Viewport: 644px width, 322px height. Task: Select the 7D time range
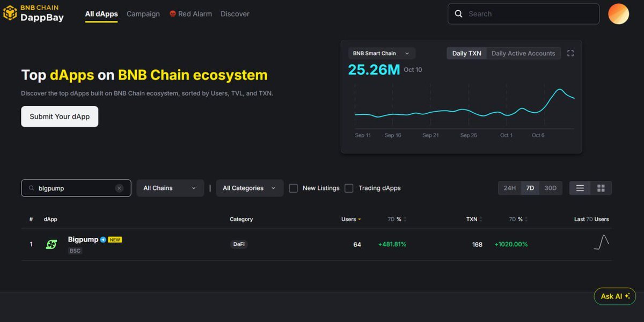(x=530, y=188)
